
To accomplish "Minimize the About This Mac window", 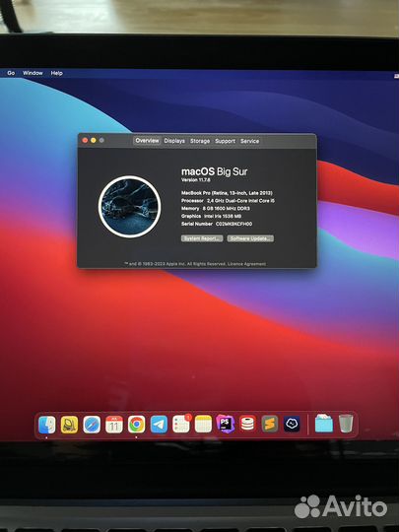I will pos(93,141).
